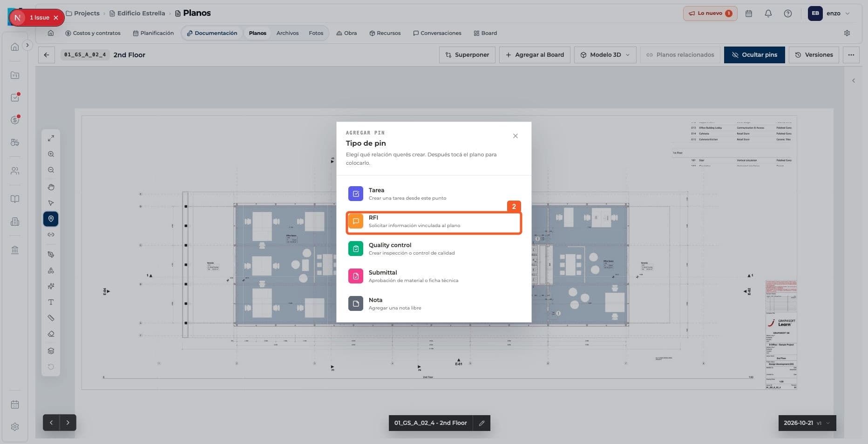
Task: Open the layers stack tool
Action: (51, 351)
